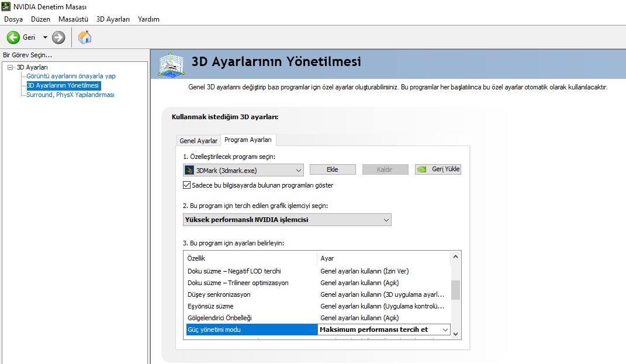Open the Dosya menu
This screenshot has height=364, width=626.
tap(13, 19)
